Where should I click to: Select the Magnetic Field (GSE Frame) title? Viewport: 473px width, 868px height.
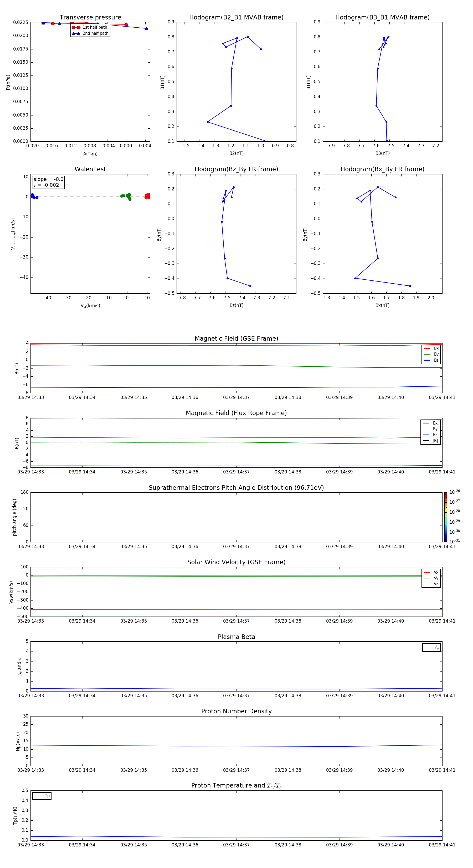[x=236, y=339]
